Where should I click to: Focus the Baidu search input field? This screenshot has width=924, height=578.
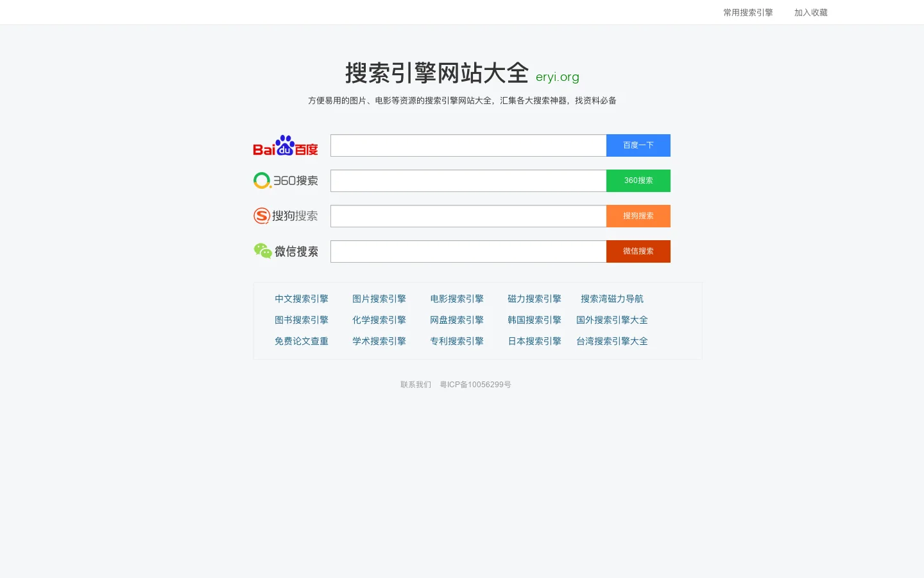coord(468,146)
